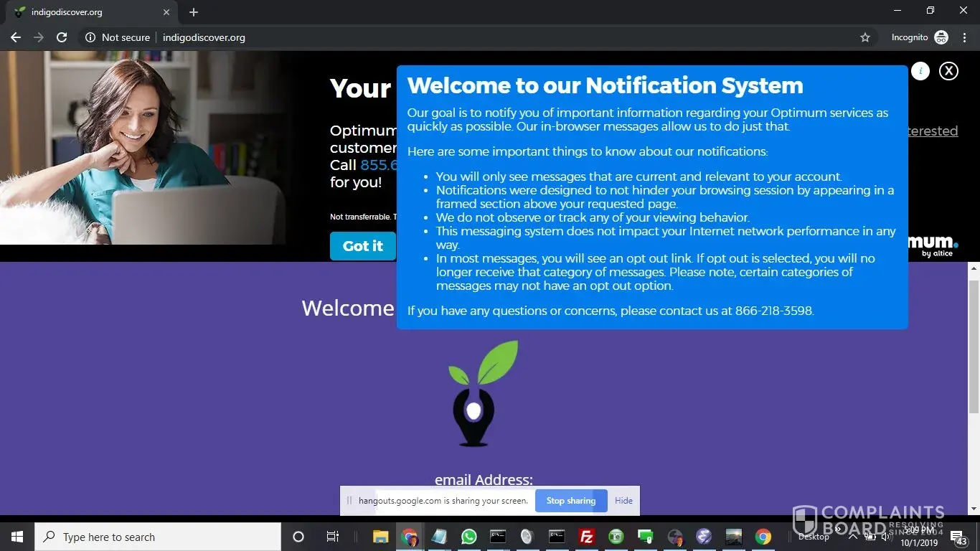The width and height of the screenshot is (980, 551).
Task: Launch FileZilla from the taskbar
Action: 586,537
